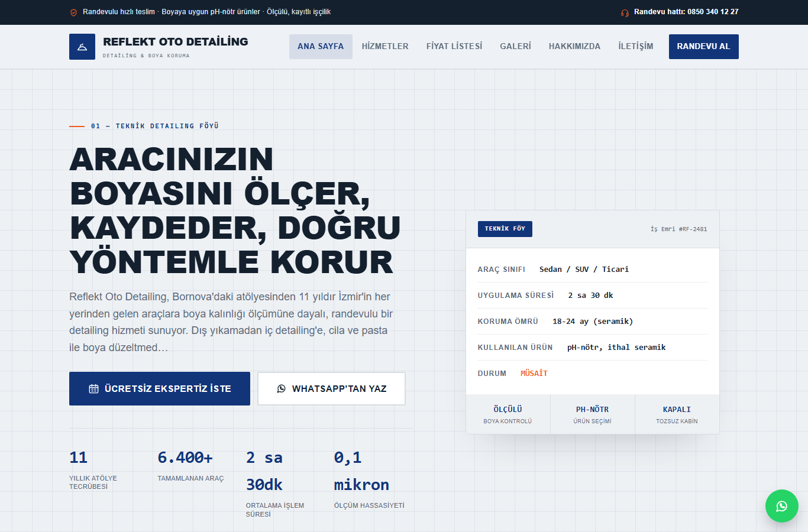Click the Kapalı Tozsuz Kabin cell
This screenshot has width=808, height=532.
pyautogui.click(x=677, y=414)
